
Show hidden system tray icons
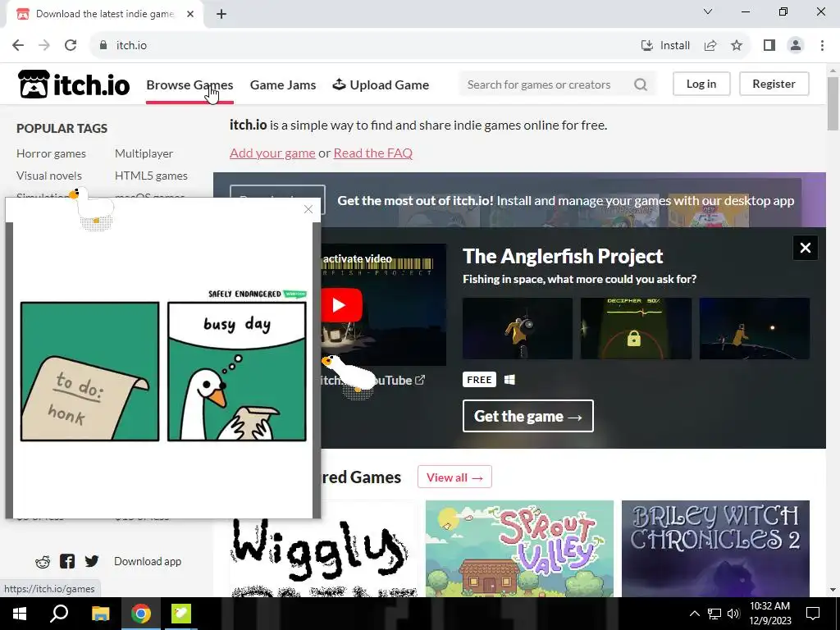pos(694,614)
